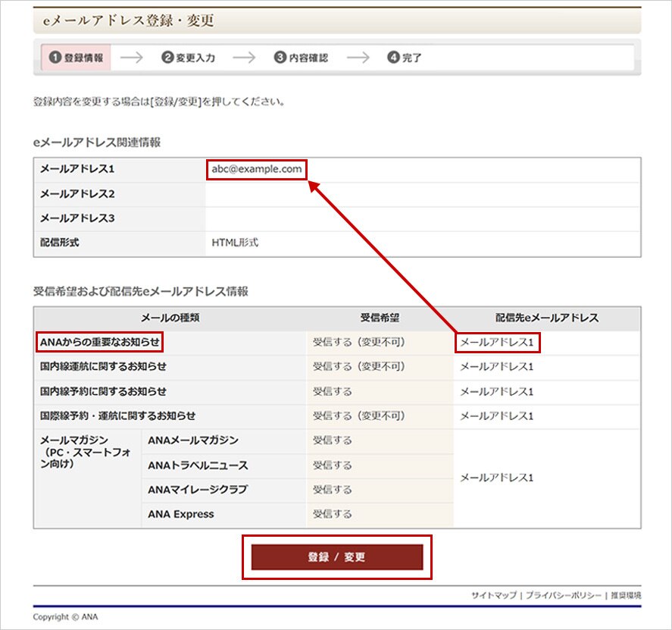672x630 pixels.
Task: Click the 登録 / 変更 button
Action: (337, 557)
